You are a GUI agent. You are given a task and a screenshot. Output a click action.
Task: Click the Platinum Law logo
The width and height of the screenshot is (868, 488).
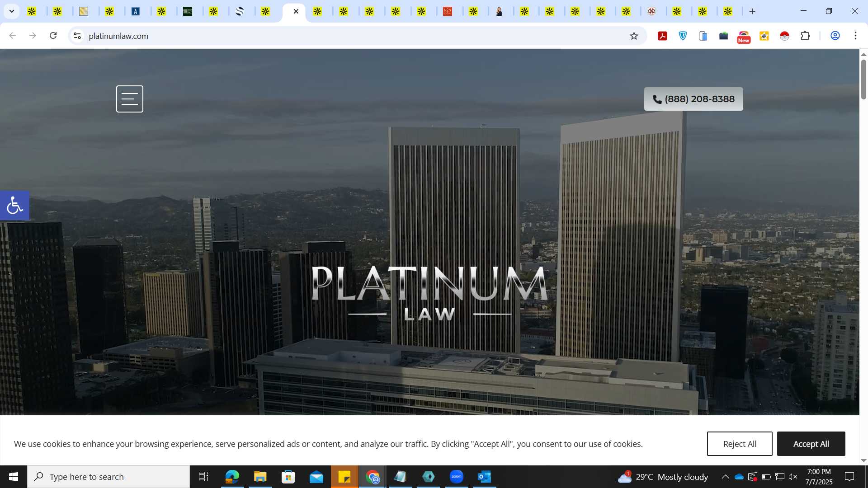(429, 293)
